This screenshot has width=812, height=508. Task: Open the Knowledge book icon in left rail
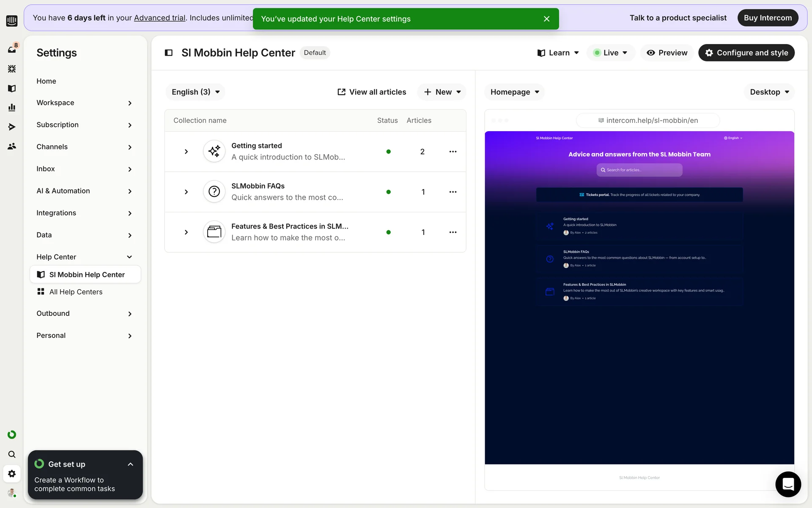point(12,88)
